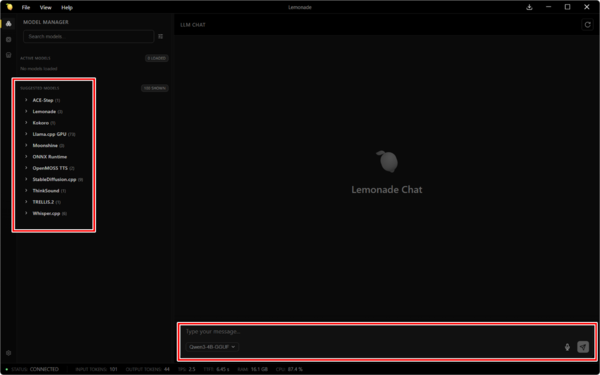Click the download icon in title bar
The height and width of the screenshot is (375, 600).
pyautogui.click(x=529, y=7)
